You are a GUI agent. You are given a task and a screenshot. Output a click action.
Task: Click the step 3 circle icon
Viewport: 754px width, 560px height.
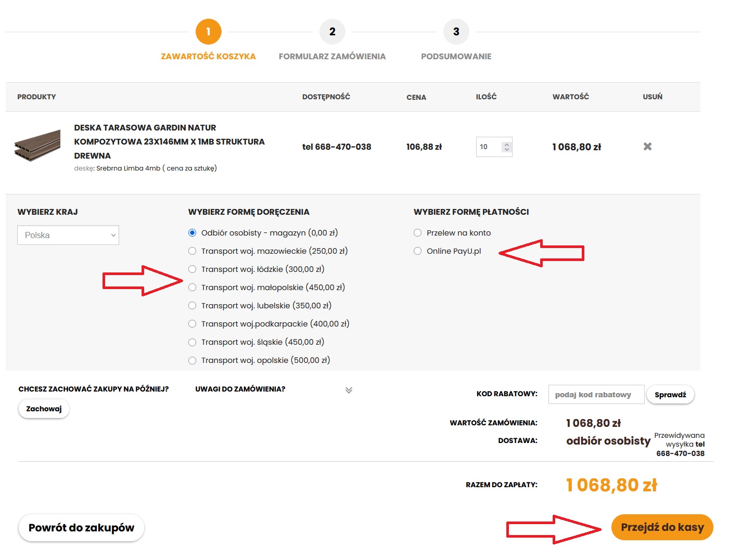click(x=456, y=32)
